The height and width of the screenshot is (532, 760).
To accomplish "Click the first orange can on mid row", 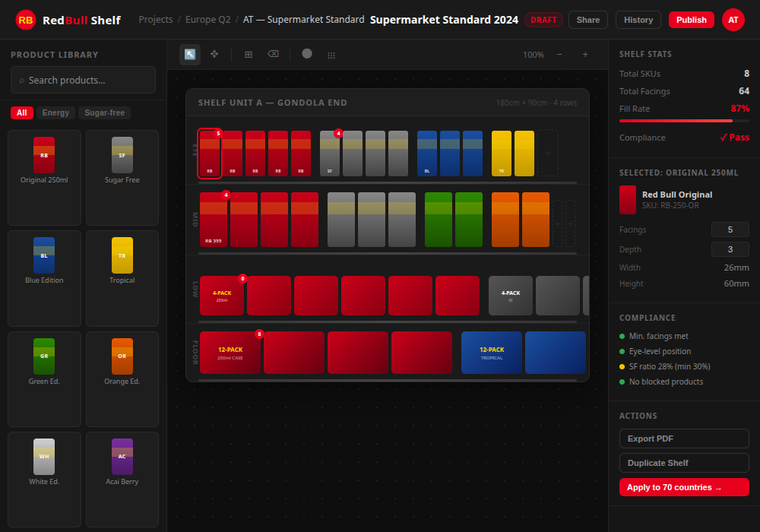I will (x=505, y=220).
